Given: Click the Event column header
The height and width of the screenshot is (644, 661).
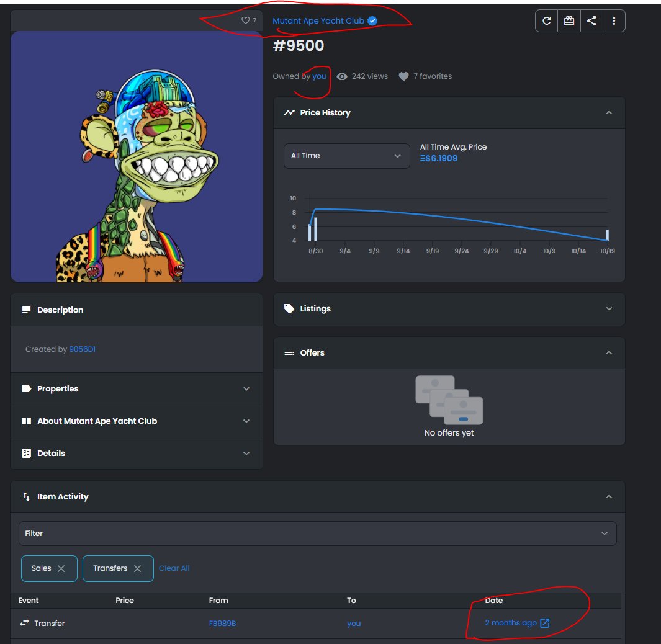Looking at the screenshot, I should point(29,600).
